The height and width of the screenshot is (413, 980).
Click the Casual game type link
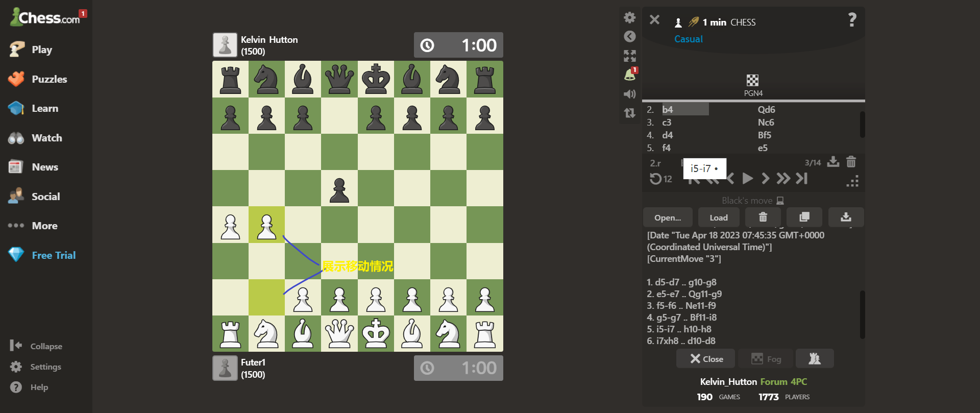[689, 39]
